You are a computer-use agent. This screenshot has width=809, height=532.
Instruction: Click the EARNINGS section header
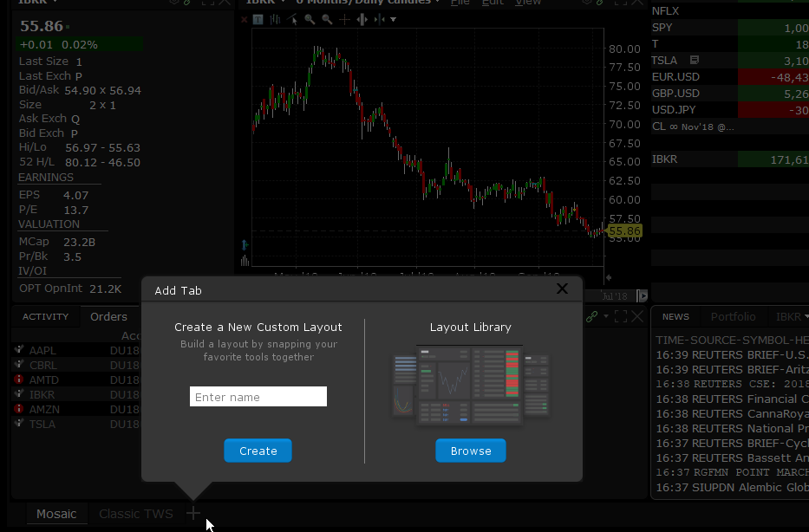click(x=46, y=178)
